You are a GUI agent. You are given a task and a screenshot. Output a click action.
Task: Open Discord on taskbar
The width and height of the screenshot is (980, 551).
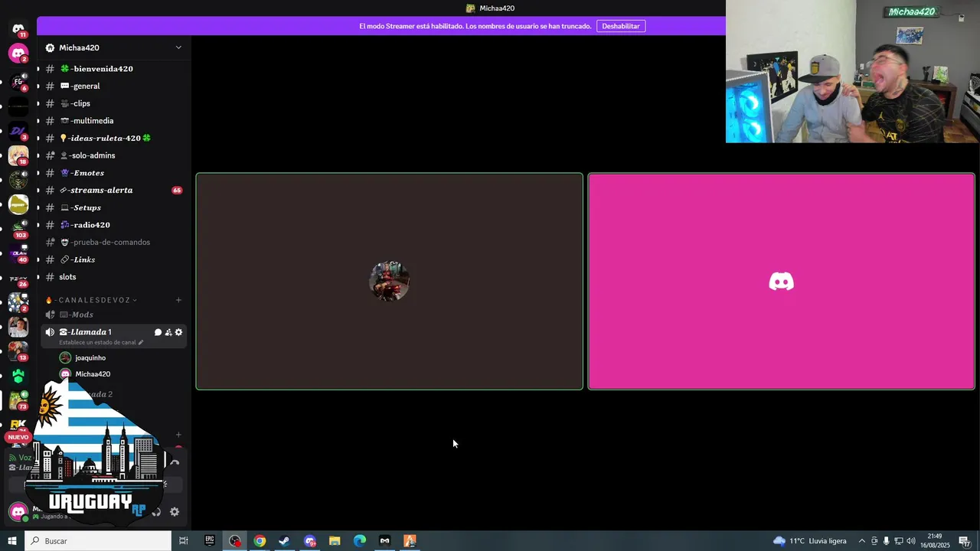[309, 540]
